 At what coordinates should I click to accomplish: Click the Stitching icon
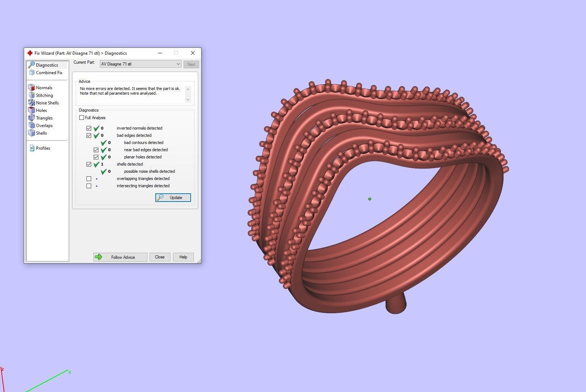32,95
